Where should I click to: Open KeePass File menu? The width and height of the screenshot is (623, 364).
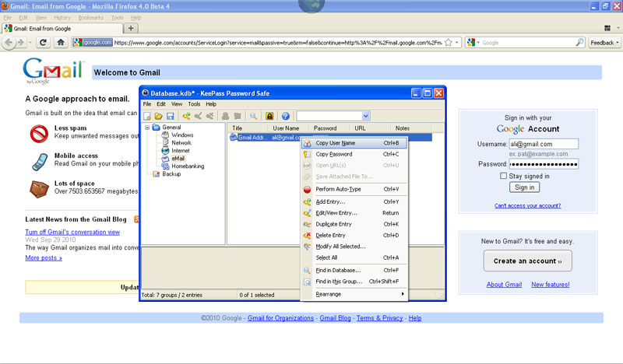point(147,104)
